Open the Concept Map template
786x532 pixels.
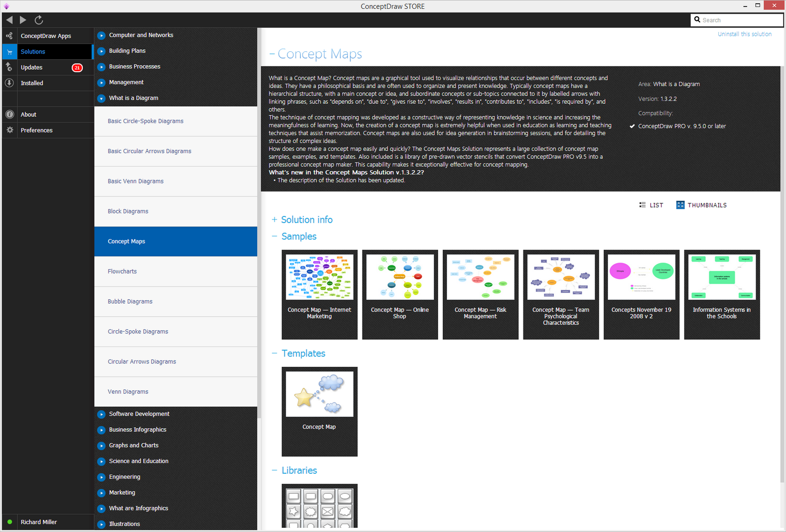point(320,411)
